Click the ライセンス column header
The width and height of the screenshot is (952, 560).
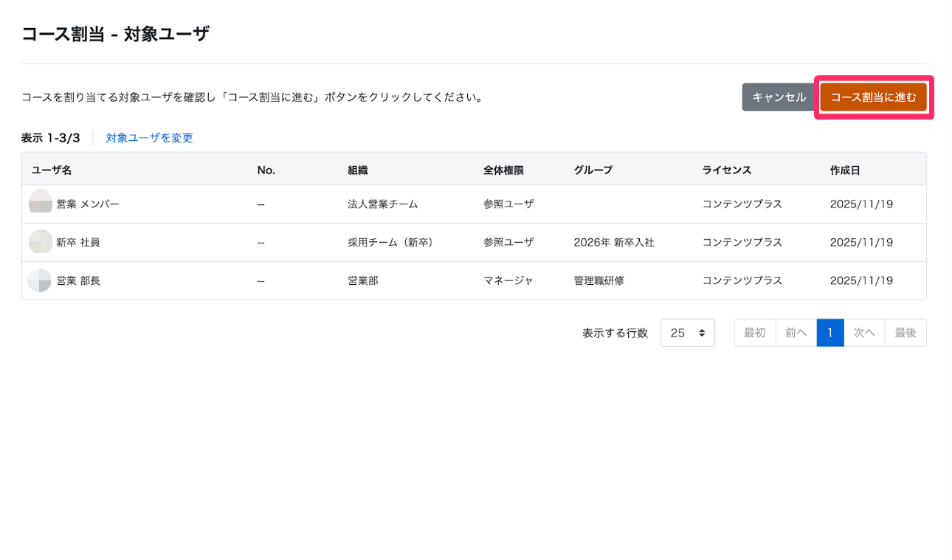(x=727, y=170)
